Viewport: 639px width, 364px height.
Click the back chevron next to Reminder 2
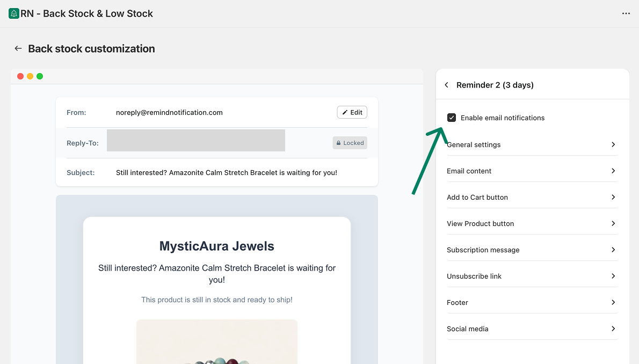(x=447, y=85)
